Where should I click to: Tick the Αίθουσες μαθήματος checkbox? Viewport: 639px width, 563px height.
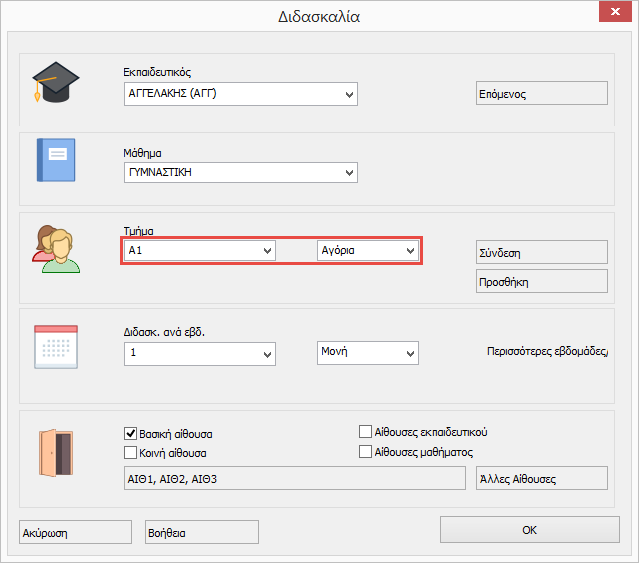point(366,452)
